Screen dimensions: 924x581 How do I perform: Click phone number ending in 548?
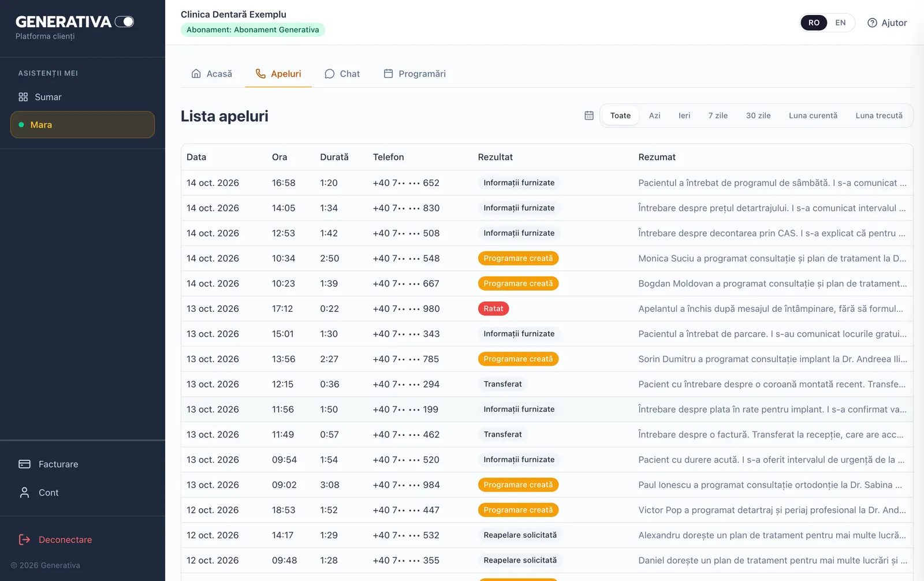[x=406, y=259]
